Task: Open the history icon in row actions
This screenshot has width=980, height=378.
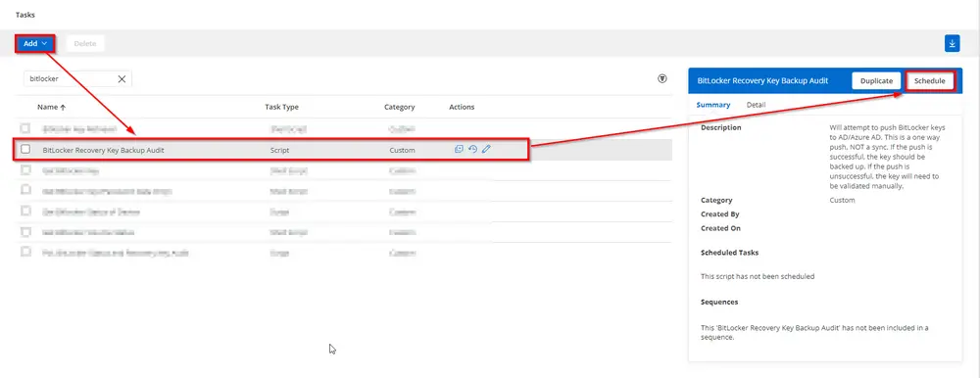Action: pos(472,149)
